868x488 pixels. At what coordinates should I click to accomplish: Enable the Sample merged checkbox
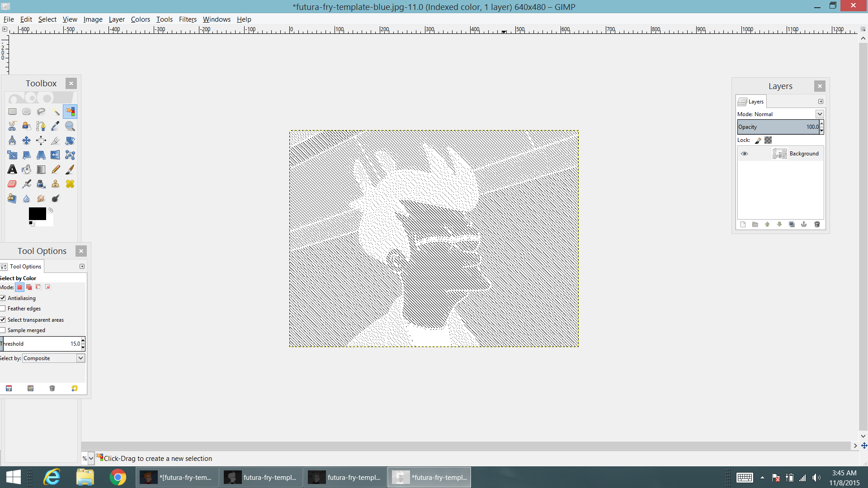point(3,330)
